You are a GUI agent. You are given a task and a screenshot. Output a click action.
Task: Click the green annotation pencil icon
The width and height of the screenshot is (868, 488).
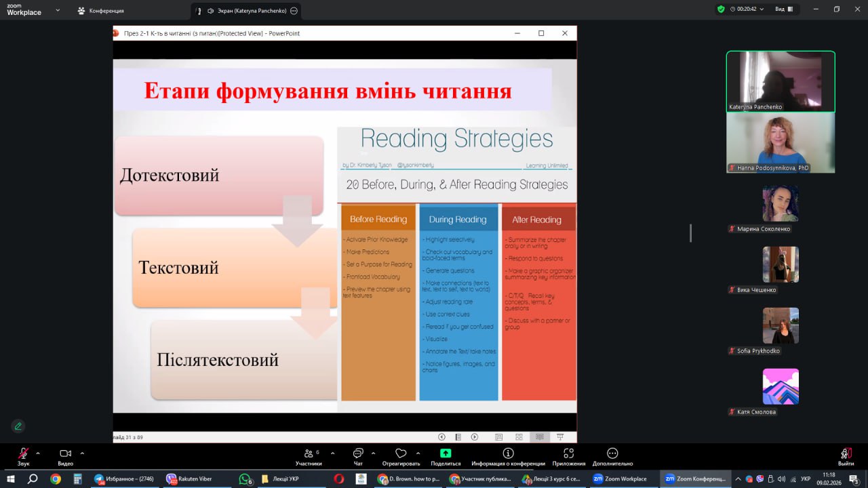(x=18, y=426)
